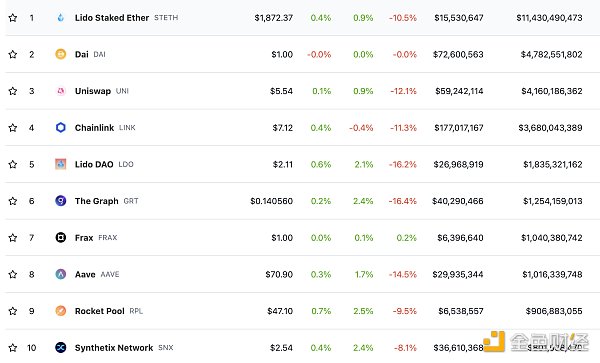The width and height of the screenshot is (600, 363).
Task: Click The Graph coin icon
Action: point(60,201)
